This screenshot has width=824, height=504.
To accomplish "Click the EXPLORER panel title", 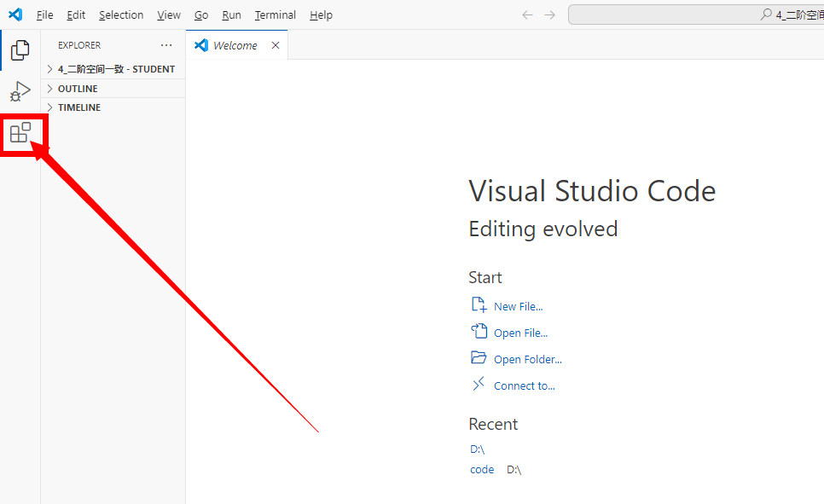I will click(79, 45).
